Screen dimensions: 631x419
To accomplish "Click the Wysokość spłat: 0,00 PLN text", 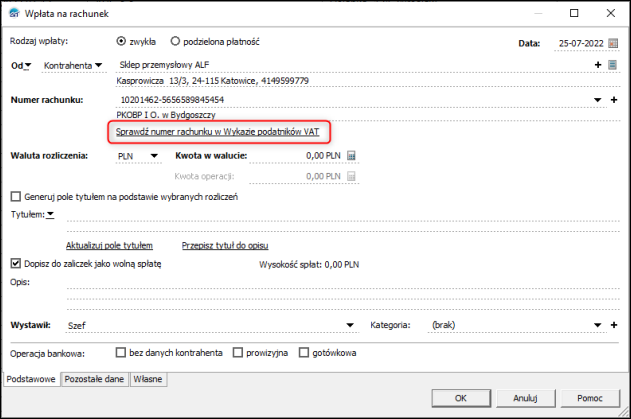I will pos(309,264).
